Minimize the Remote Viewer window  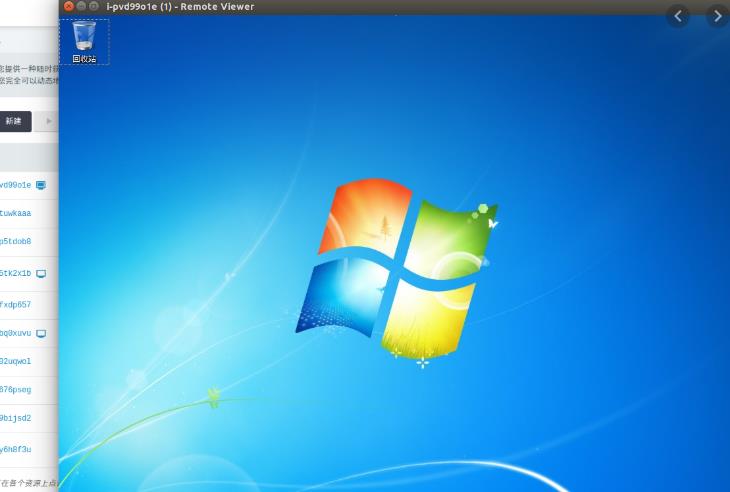[81, 6]
